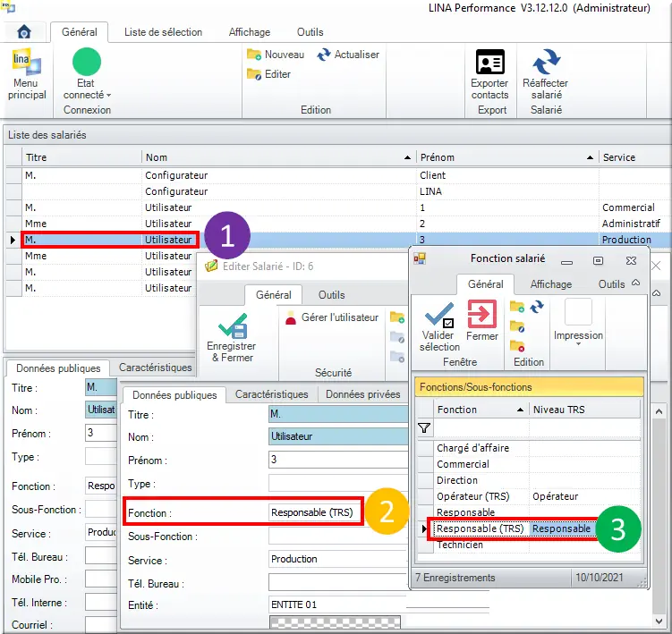Open the home icon in main ribbon
This screenshot has height=634, width=672.
pos(24,31)
